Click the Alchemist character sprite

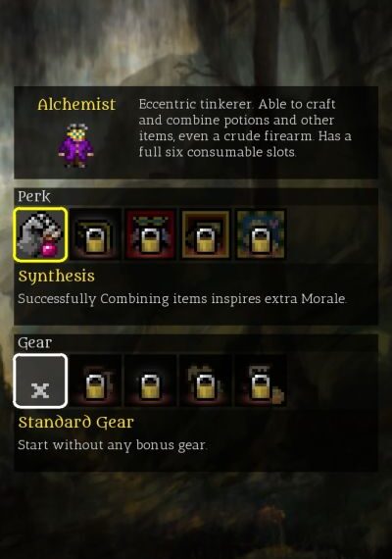76,146
